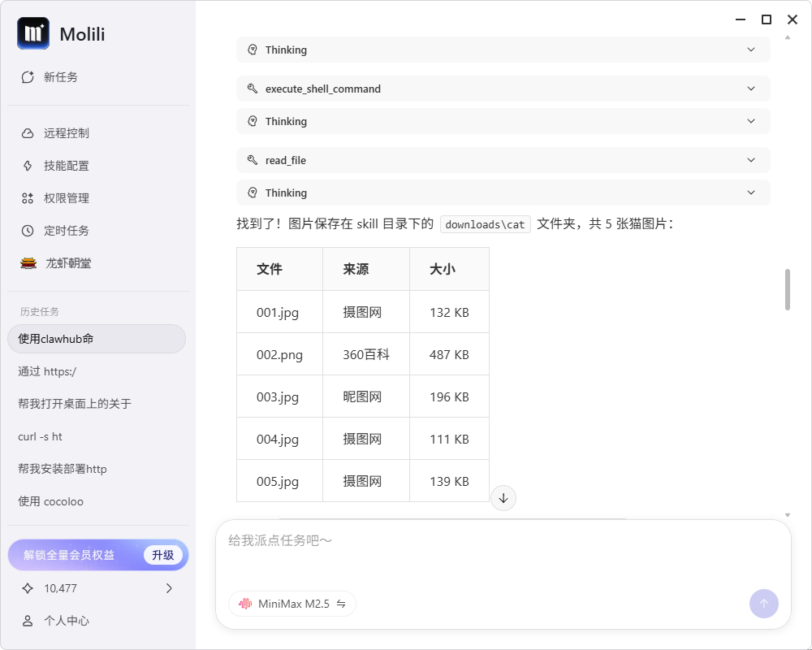Click the 升级 upgrade button

tap(162, 555)
